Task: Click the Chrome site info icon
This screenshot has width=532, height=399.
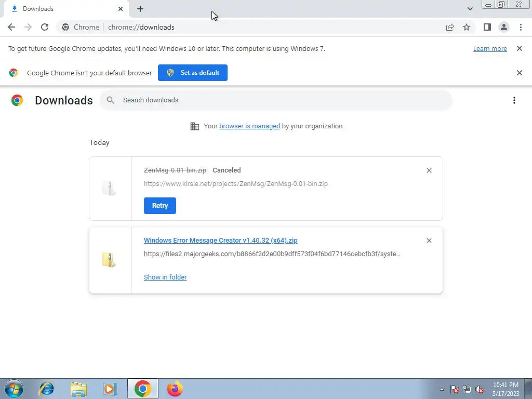Action: tap(65, 27)
